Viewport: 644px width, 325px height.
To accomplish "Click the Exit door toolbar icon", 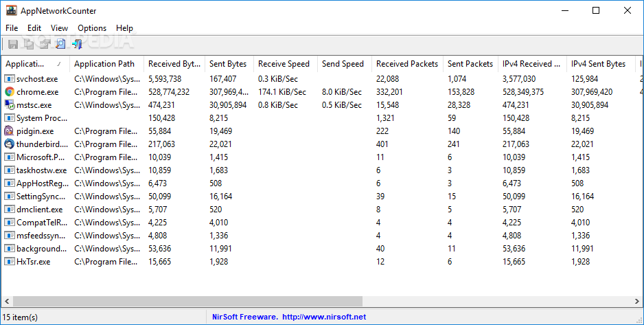I will pyautogui.click(x=77, y=44).
